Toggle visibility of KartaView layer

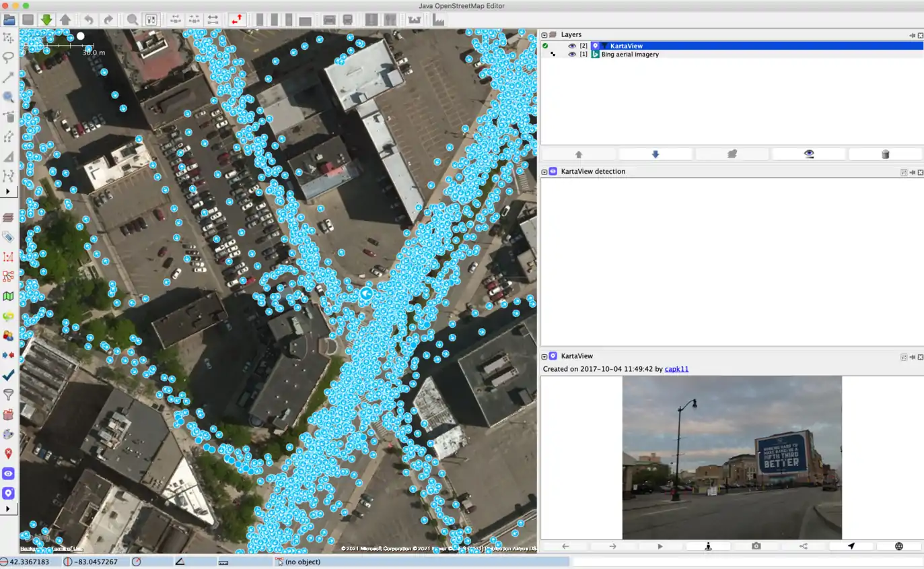pyautogui.click(x=572, y=46)
